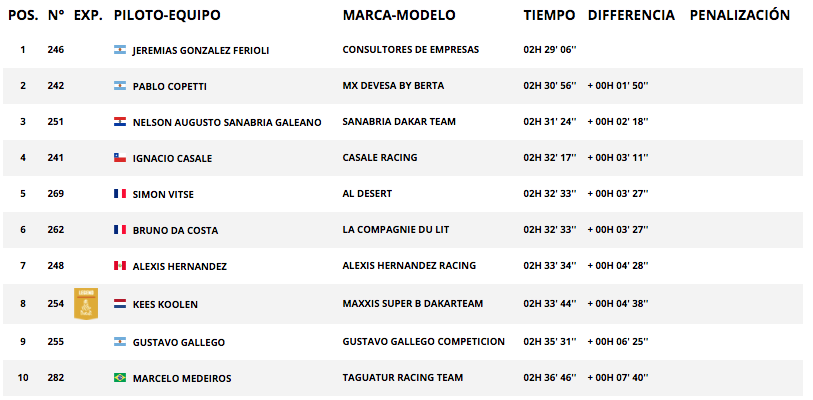
Task: Click Chile flag next to Ignacio Casale
Action: [120, 158]
